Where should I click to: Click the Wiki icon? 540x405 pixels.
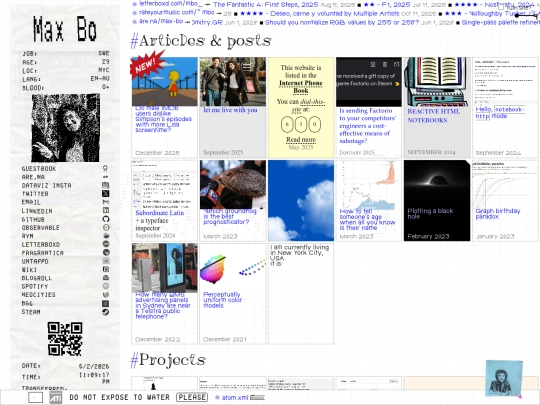105,269
